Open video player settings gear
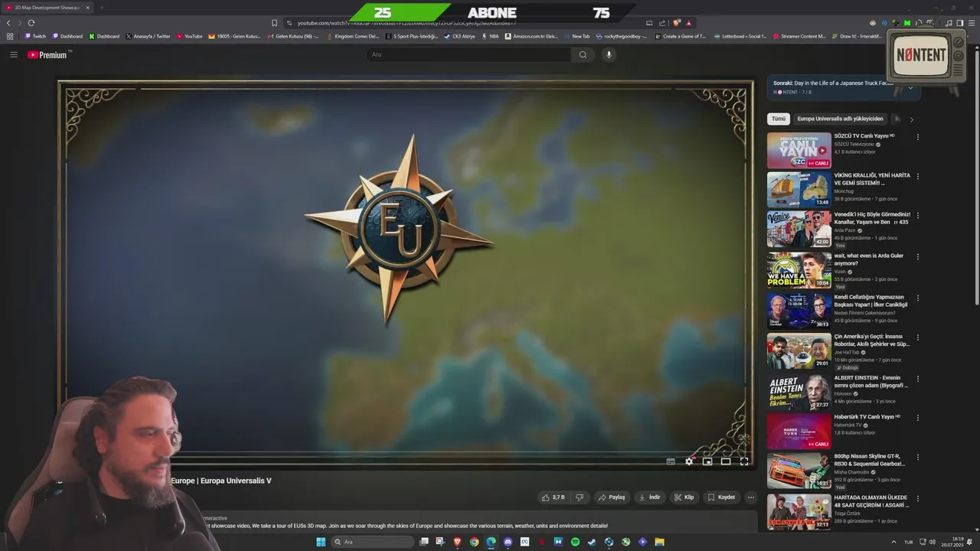Screen dimensions: 980x551 tap(689, 461)
